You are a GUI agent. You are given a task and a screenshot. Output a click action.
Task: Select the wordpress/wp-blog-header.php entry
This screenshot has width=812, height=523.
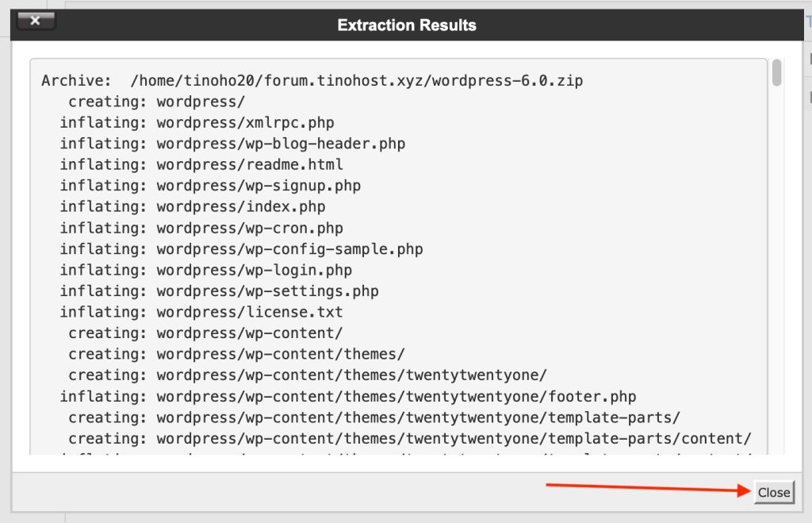(232, 144)
